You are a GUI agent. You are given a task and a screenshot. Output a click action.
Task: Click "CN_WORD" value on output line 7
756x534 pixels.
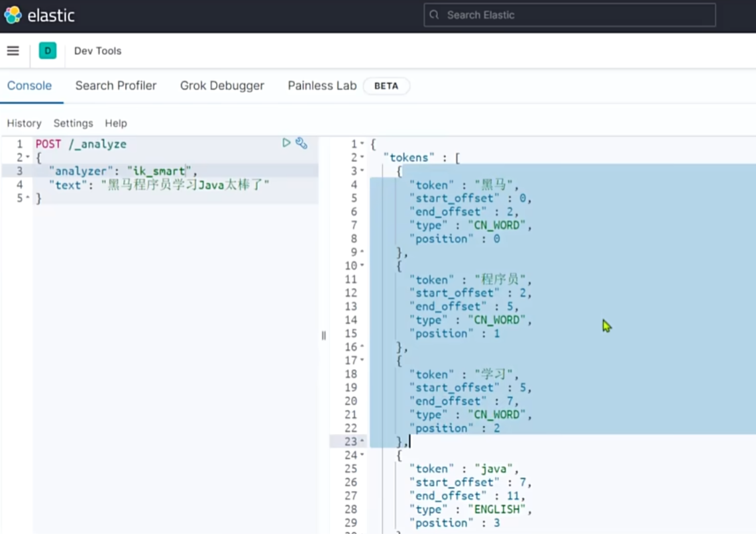pos(497,225)
